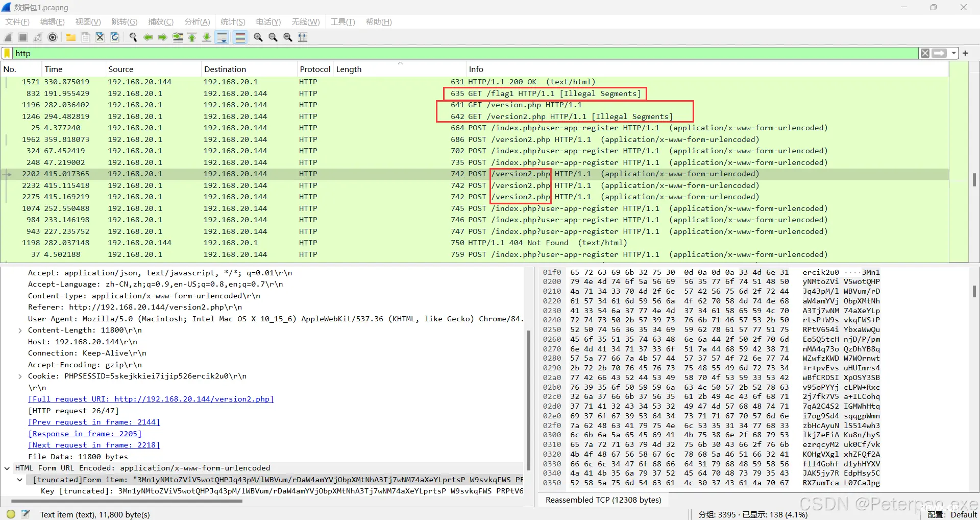Close this capture file icon
Image resolution: width=980 pixels, height=520 pixels.
(100, 37)
